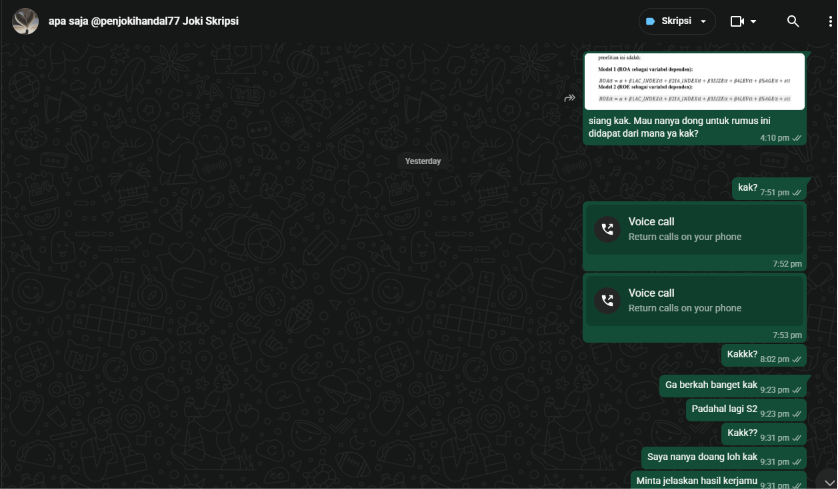The height and width of the screenshot is (489, 838).
Task: Forward the formula image message
Action: pos(570,98)
